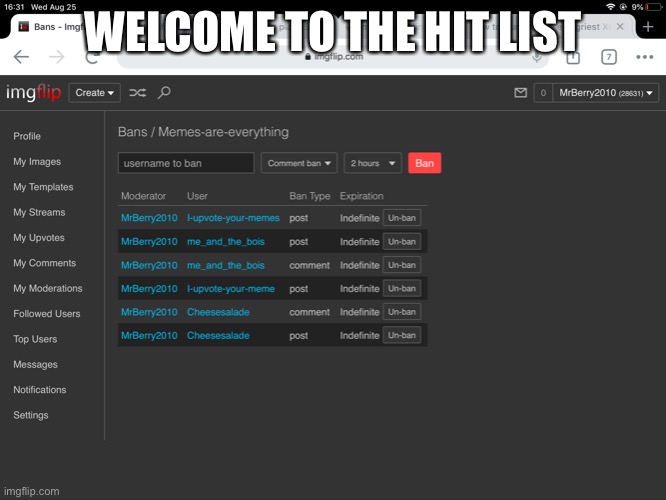Go to My Moderations in sidebar
Screen dimensions: 666x500
(48, 289)
